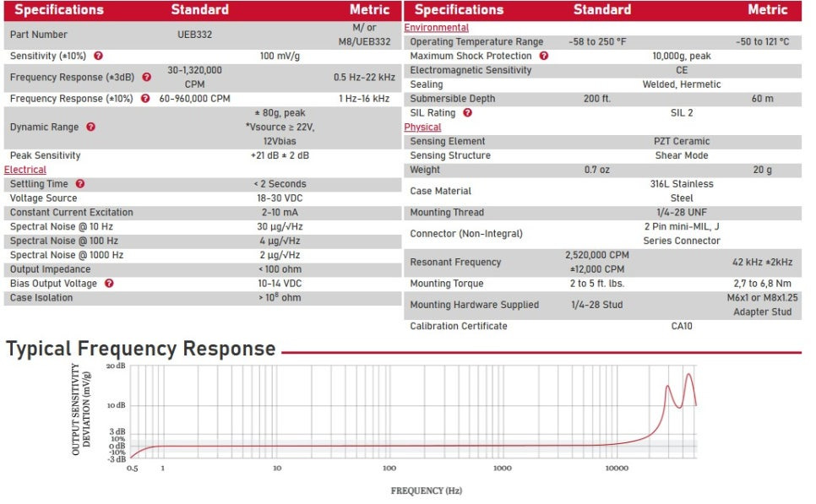Select the 2-10 mA excitation value

coord(280,212)
